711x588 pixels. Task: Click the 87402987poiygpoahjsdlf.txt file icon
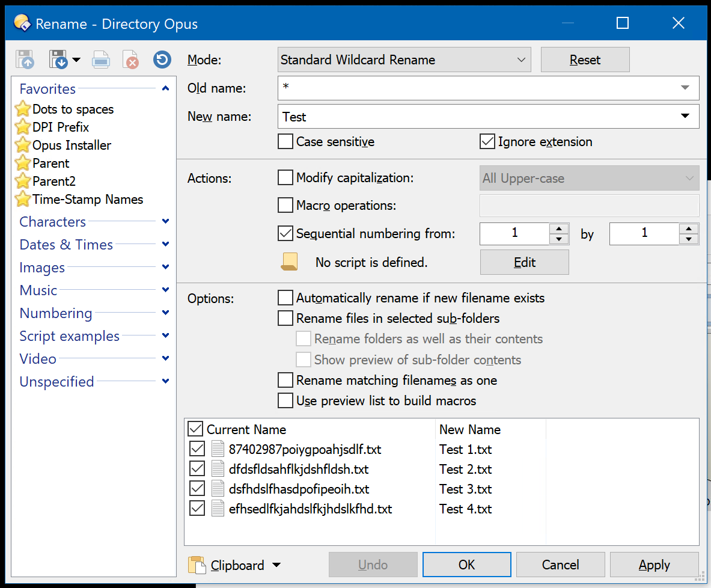tap(218, 449)
